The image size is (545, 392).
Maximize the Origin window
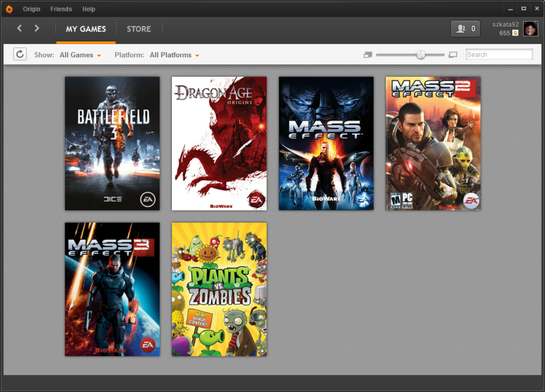(523, 9)
